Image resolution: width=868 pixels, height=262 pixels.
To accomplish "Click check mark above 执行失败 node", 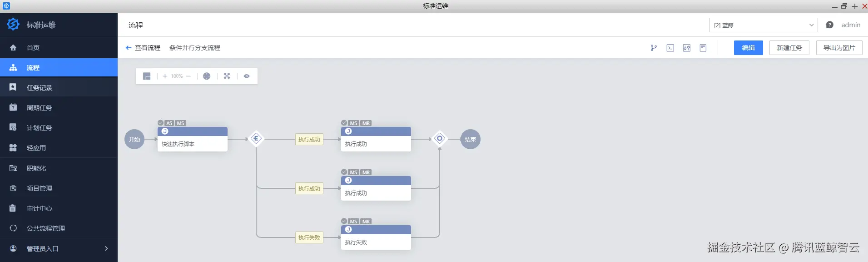I will (x=344, y=221).
